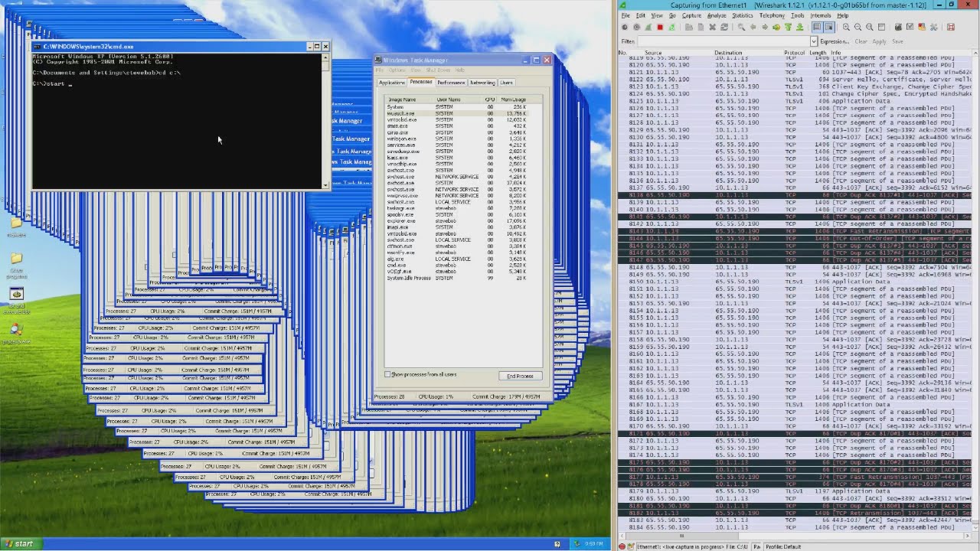The image size is (980, 551).
Task: Sort Wireshark packets by Source column
Action: click(x=653, y=53)
